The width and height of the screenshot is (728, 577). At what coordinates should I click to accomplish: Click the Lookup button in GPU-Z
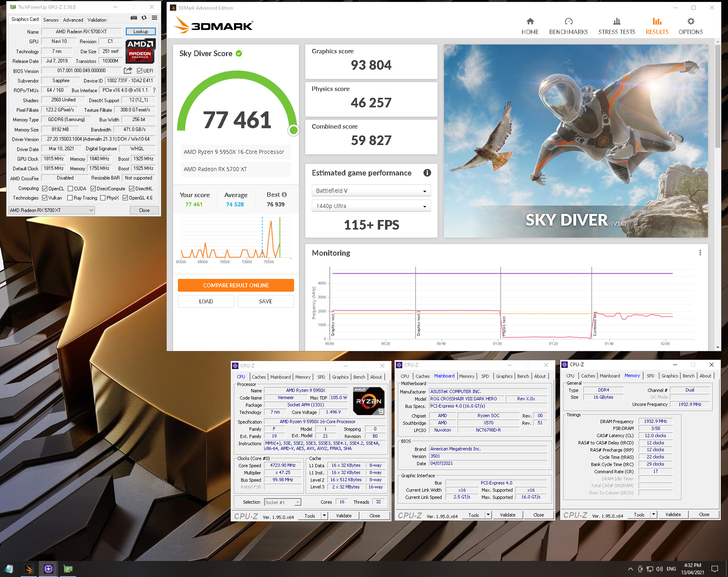(x=141, y=32)
